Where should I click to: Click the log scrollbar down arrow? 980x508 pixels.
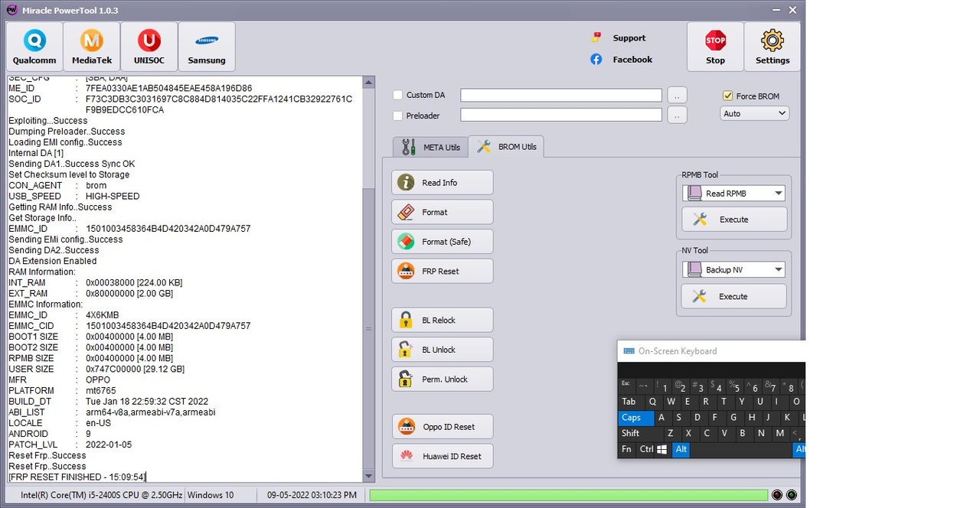coord(369,476)
